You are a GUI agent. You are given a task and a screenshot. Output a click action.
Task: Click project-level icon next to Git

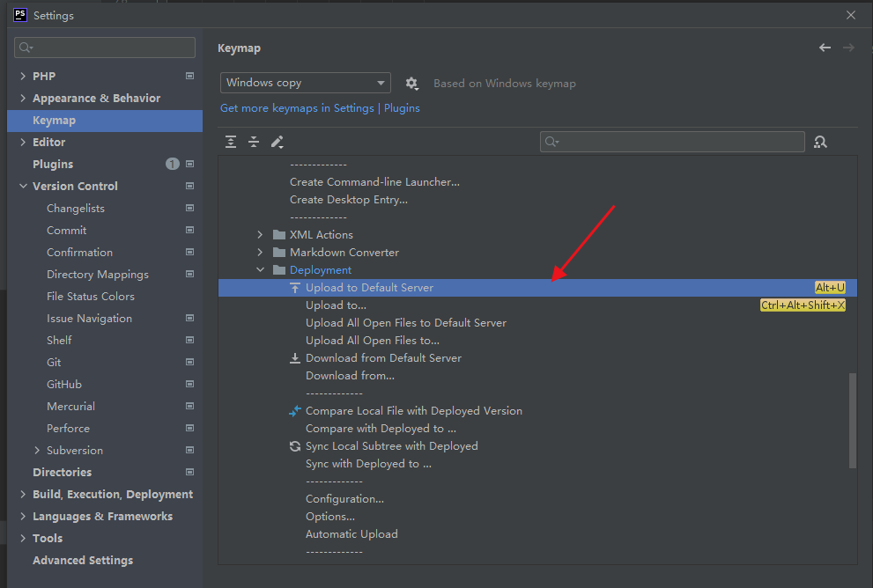click(x=190, y=362)
